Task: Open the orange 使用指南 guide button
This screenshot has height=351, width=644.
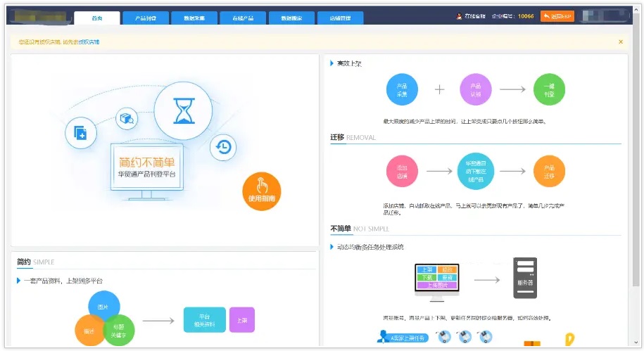Action: pyautogui.click(x=261, y=191)
